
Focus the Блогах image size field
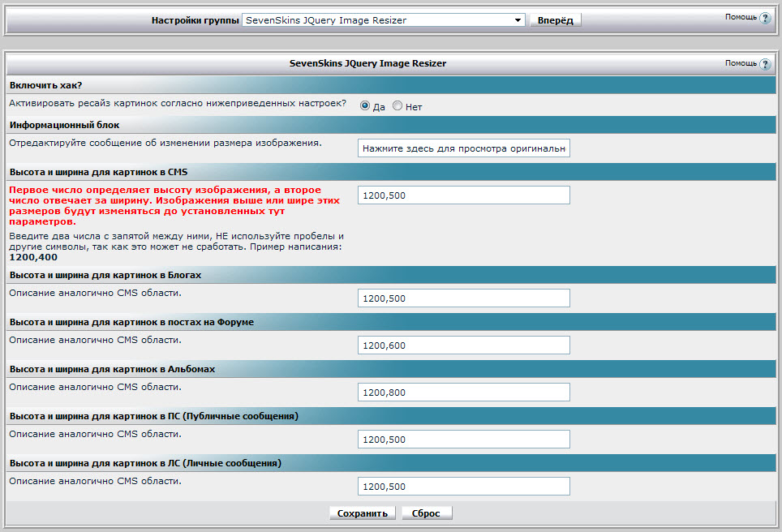click(464, 298)
